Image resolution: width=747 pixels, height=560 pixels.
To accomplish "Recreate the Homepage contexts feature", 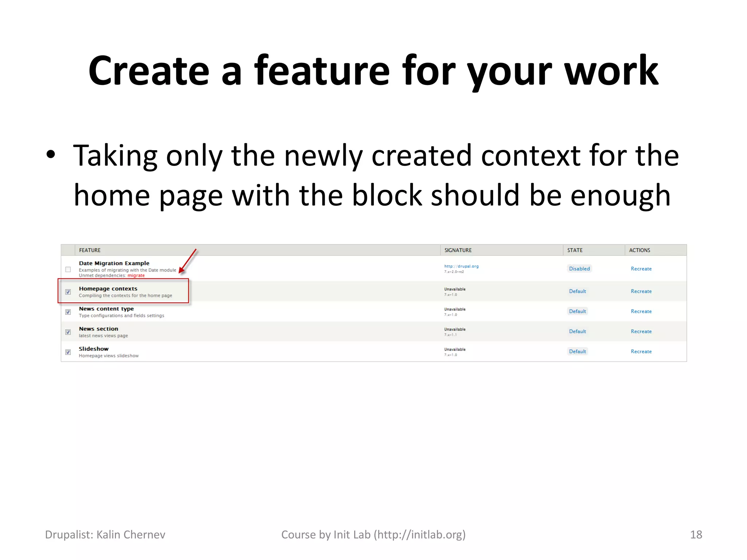I will pos(641,291).
